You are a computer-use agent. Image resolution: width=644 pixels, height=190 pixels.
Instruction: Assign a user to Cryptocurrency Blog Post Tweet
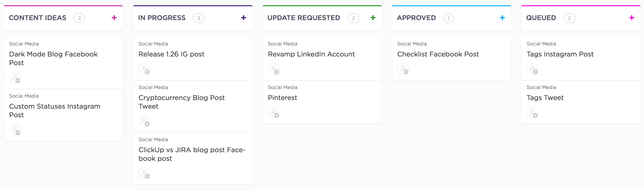[x=144, y=121]
